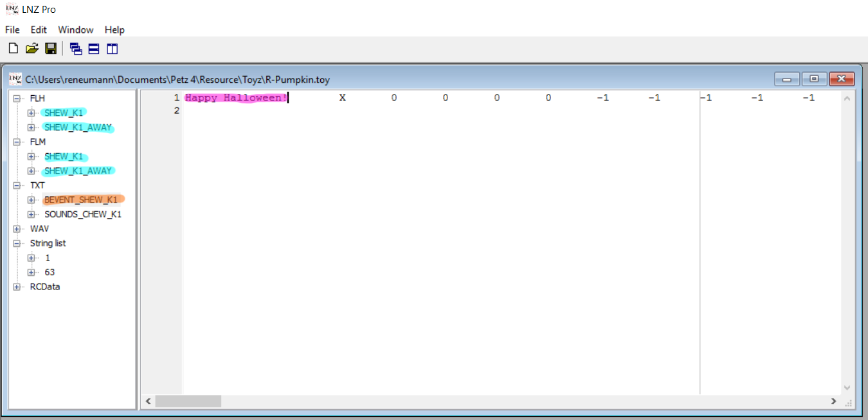Expand SHEW_K1_AWAY under the FLM node
The image size is (868, 420).
tap(31, 170)
